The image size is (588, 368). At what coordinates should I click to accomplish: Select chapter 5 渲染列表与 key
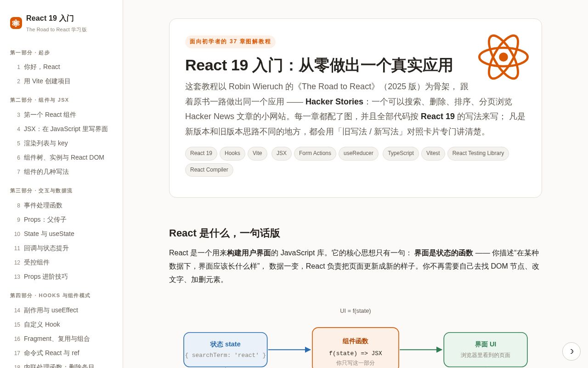(x=61, y=143)
